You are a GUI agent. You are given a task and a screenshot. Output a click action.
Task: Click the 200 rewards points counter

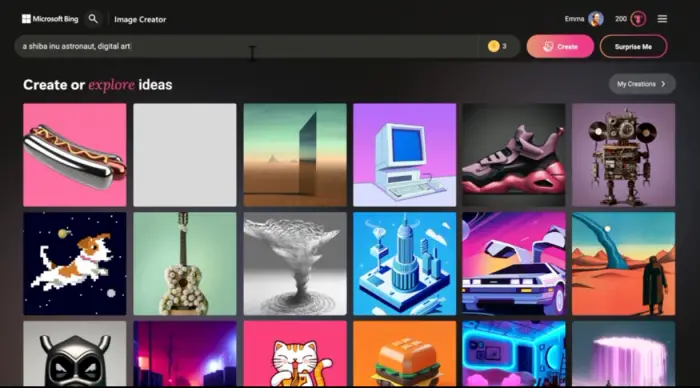coord(621,19)
